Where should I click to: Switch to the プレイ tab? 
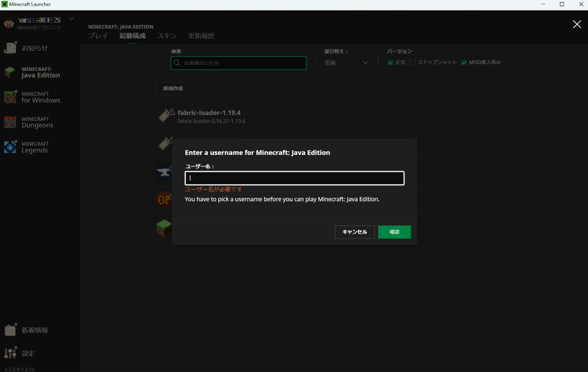(98, 36)
